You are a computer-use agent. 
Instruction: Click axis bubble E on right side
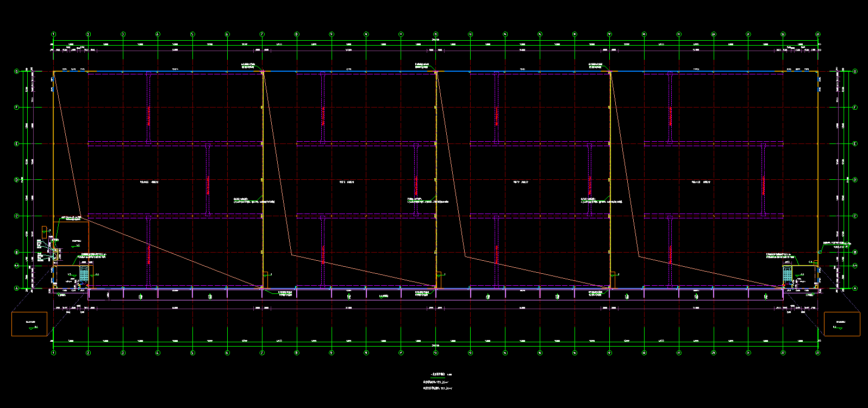[x=855, y=144]
